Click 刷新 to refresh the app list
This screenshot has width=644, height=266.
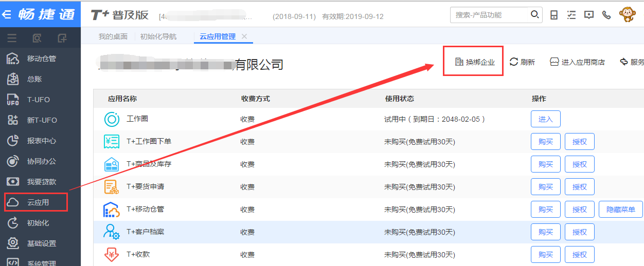pos(522,62)
